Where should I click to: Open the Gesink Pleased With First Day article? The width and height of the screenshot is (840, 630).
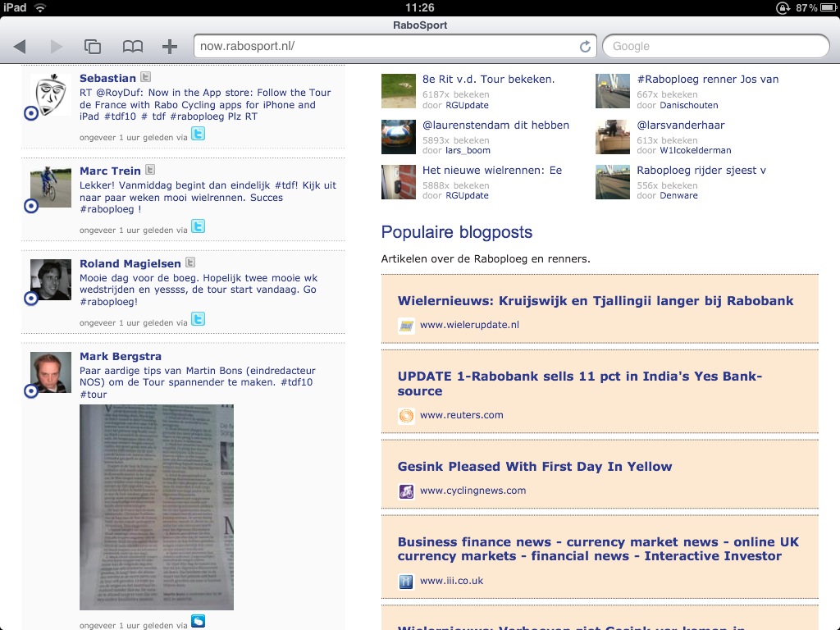pos(534,467)
